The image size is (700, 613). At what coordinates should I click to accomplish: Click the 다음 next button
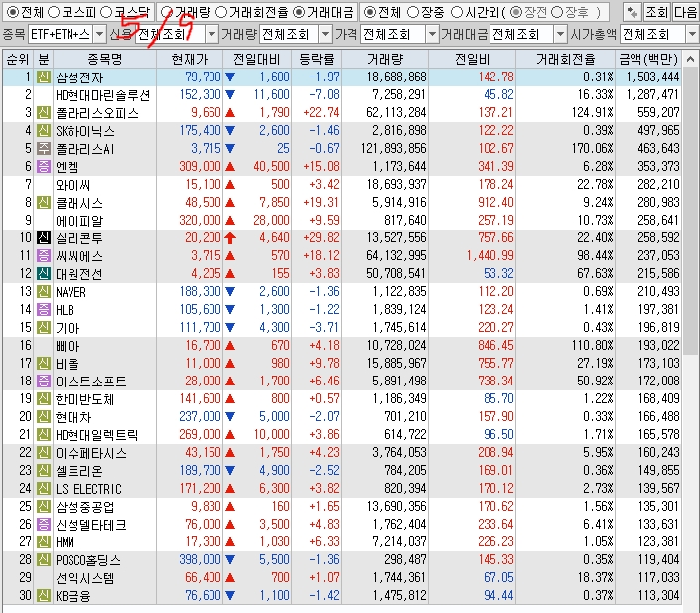(685, 12)
